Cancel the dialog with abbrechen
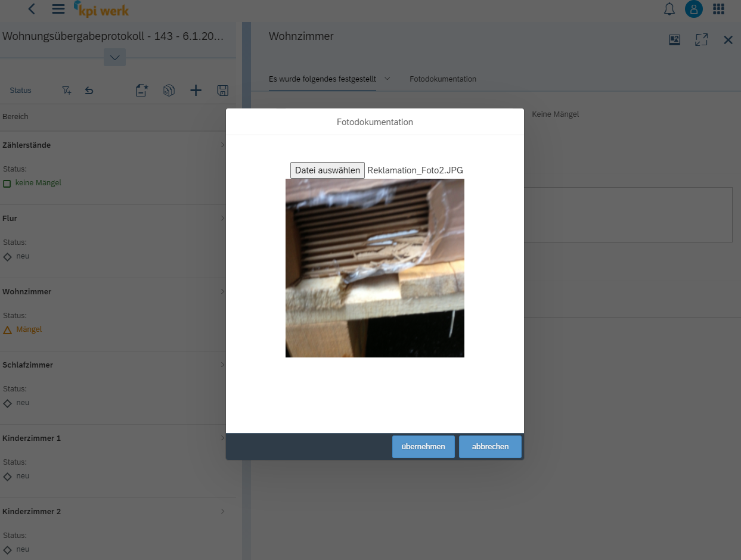The image size is (741, 560). [x=490, y=446]
